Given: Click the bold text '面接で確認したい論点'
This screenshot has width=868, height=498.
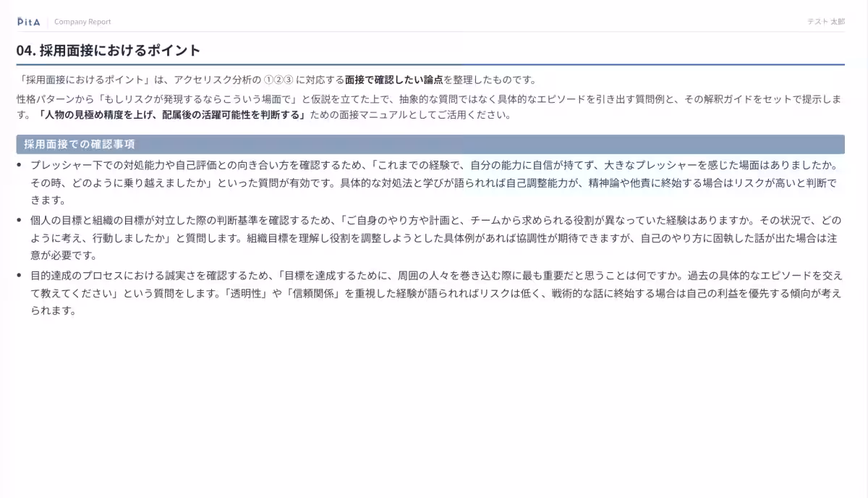Looking at the screenshot, I should click(x=394, y=80).
